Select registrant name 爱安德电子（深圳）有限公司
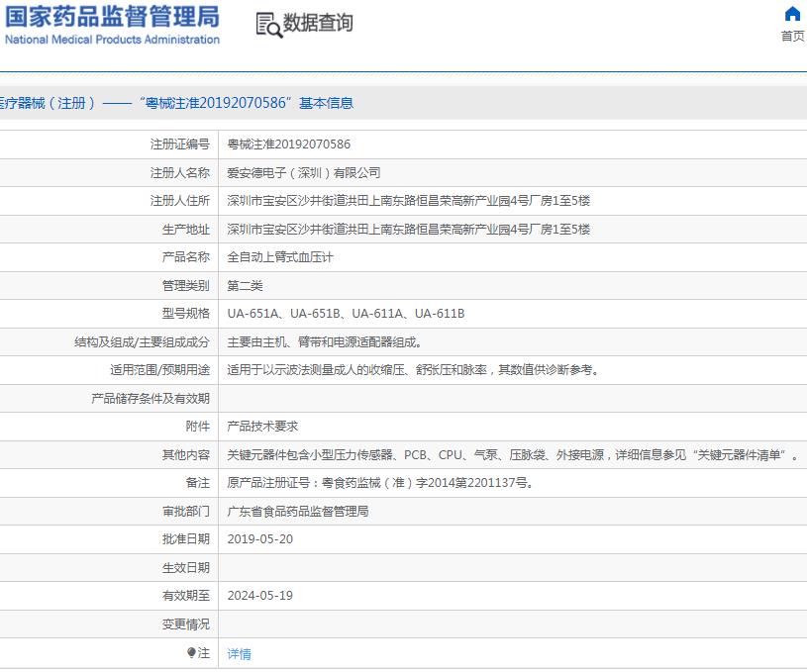The image size is (807, 672). pyautogui.click(x=304, y=173)
